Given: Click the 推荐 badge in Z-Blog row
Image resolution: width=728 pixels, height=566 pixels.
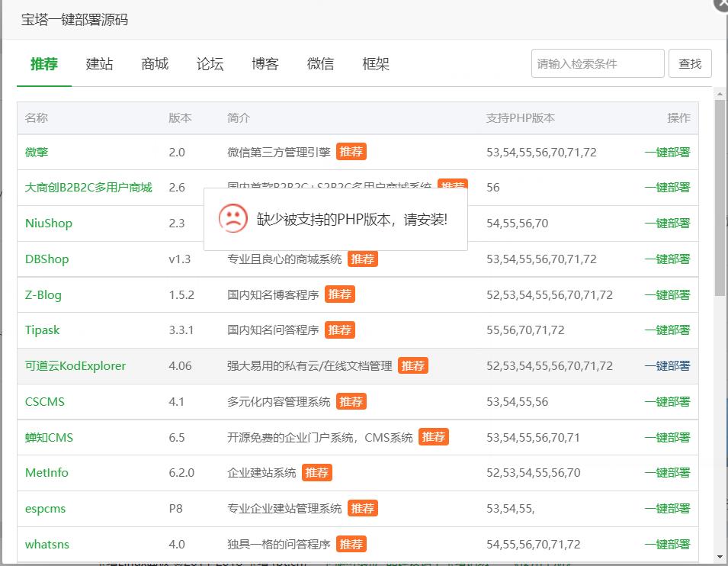Looking at the screenshot, I should (x=340, y=294).
